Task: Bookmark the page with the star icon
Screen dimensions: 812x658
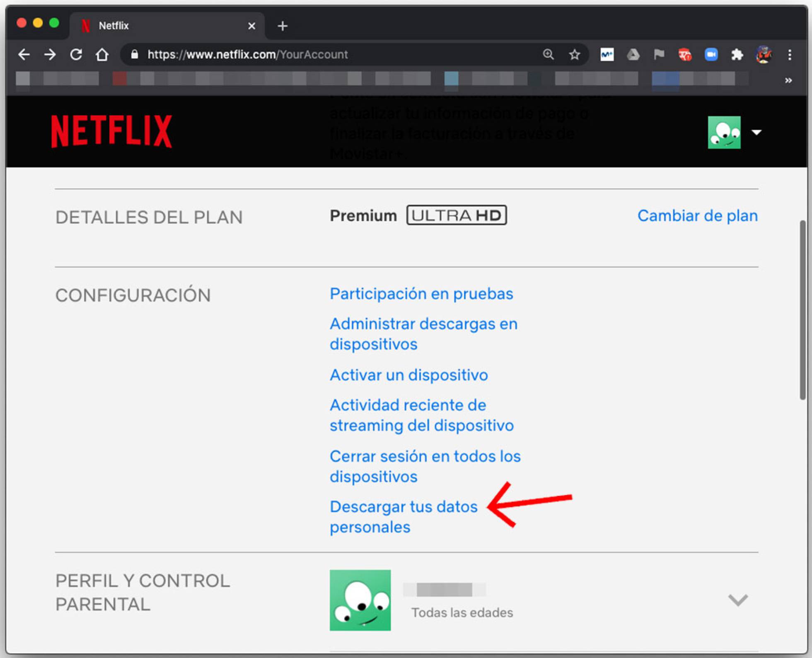Action: click(x=575, y=54)
